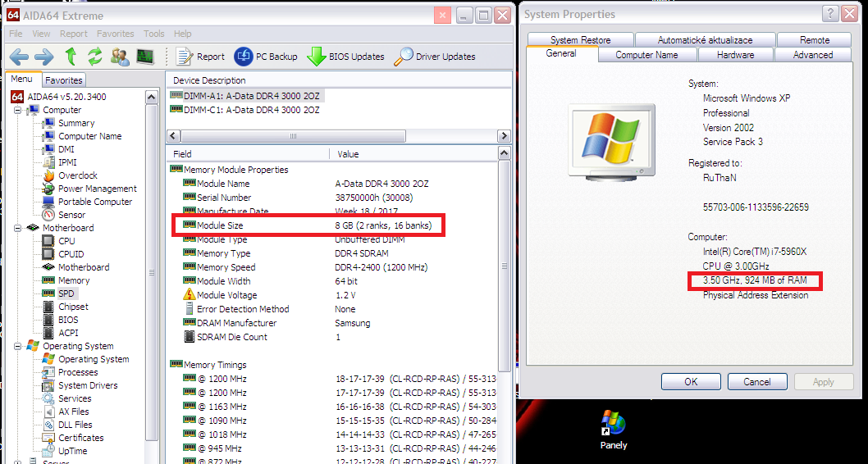Open the AX Files page
This screenshot has height=464, width=868.
coord(74,412)
